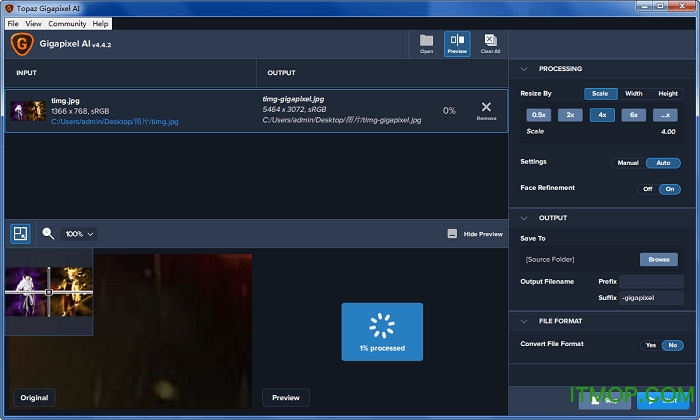Set Settings to Auto
The width and height of the screenshot is (700, 420).
click(663, 163)
